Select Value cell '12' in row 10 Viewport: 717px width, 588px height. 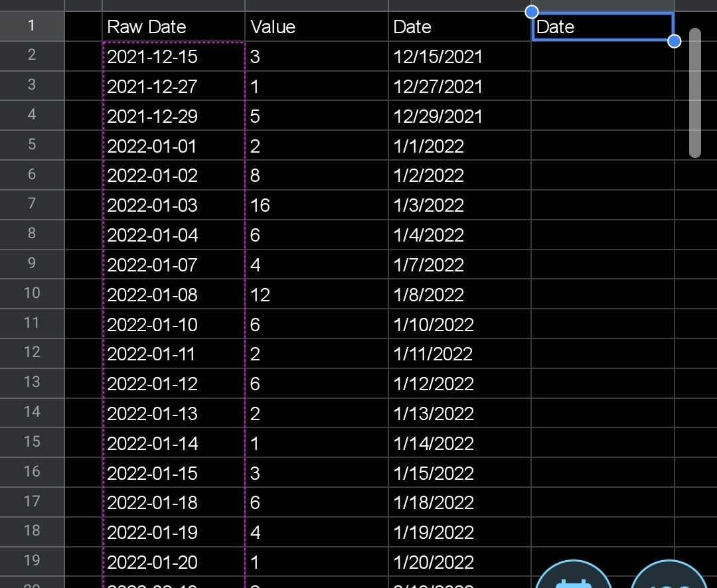coord(317,295)
